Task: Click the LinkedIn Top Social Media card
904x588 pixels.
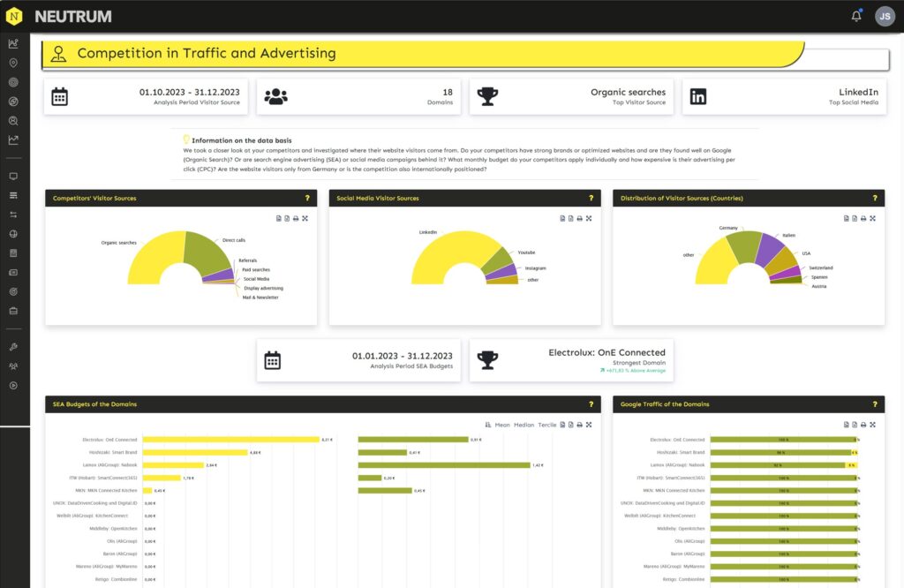Action: 785,96
